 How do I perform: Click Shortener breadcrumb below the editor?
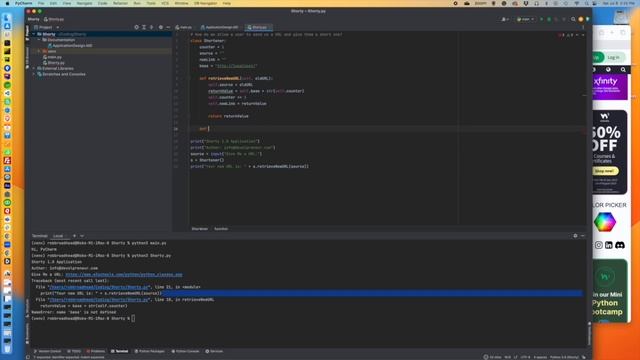click(200, 229)
